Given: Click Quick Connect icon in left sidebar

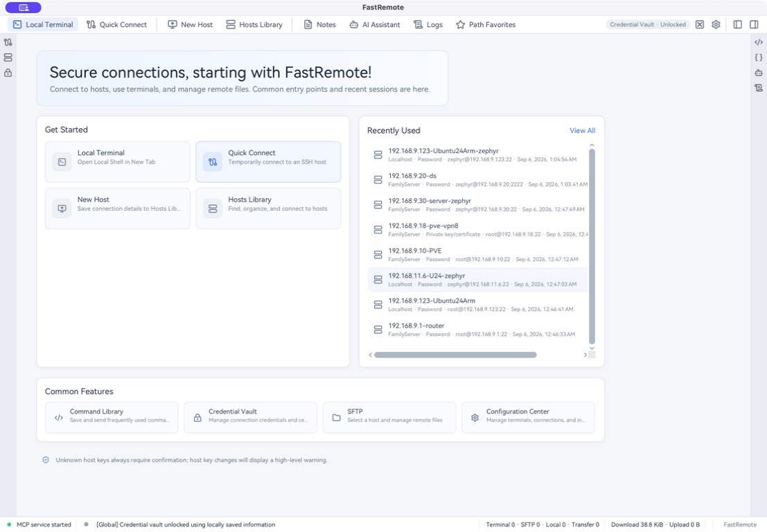Looking at the screenshot, I should pos(8,42).
